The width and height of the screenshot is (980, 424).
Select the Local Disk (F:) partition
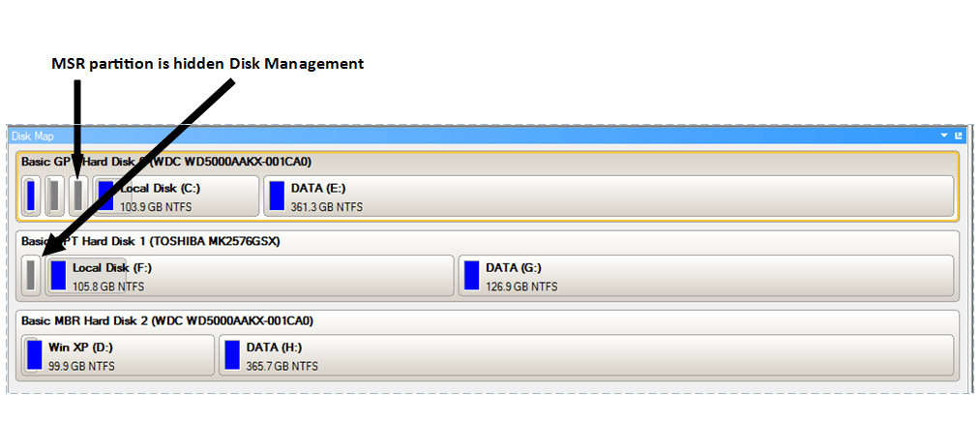[250, 275]
